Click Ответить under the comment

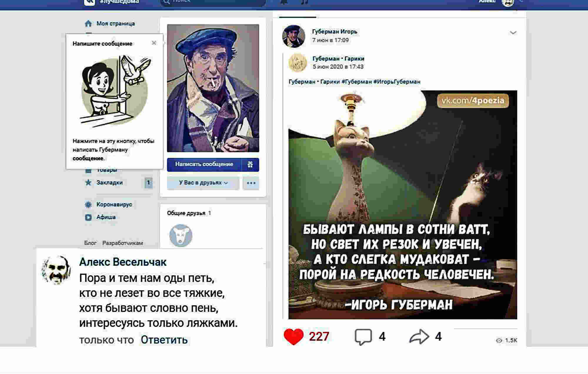point(164,340)
